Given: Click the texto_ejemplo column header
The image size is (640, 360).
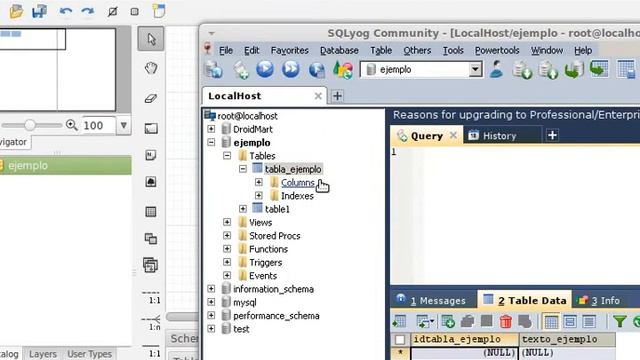Looking at the screenshot, I should pyautogui.click(x=567, y=339).
